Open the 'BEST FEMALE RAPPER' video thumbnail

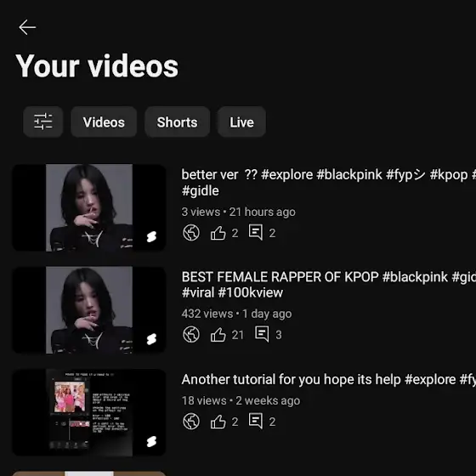click(x=89, y=310)
